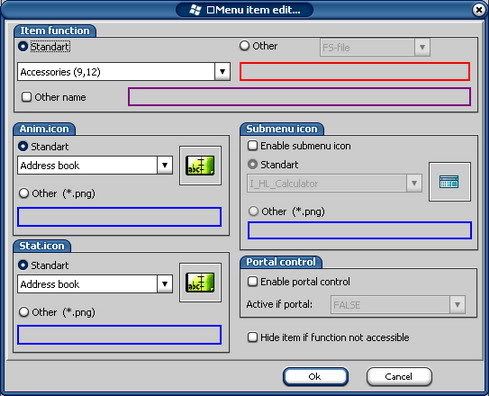Click the purple-bordered Other name text field

(299, 97)
